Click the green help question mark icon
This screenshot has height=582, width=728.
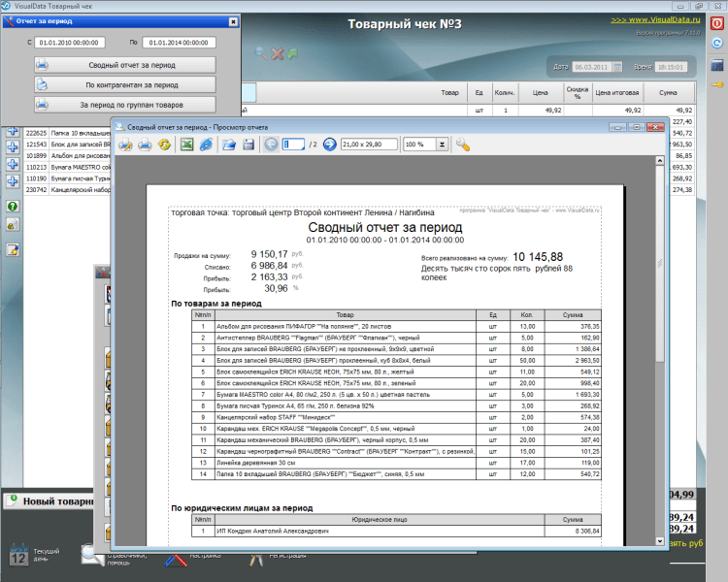[14, 207]
